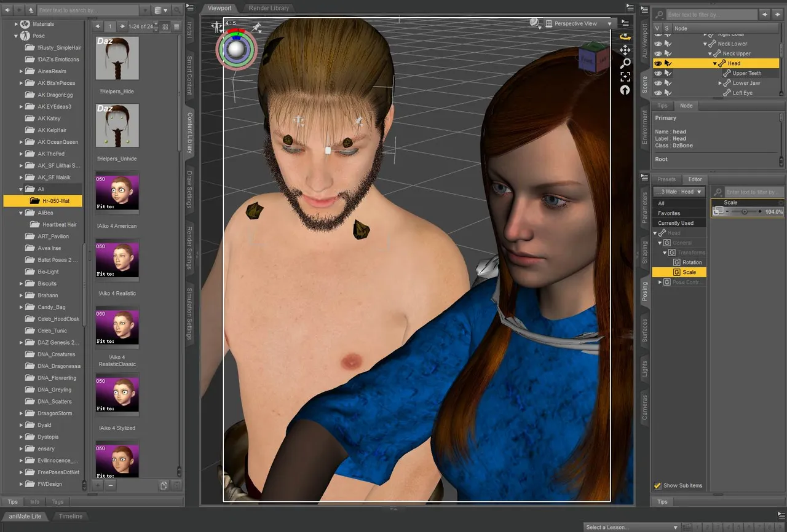The image size is (787, 532).
Task: Open Content Library pane options menu
Action: point(190,8)
